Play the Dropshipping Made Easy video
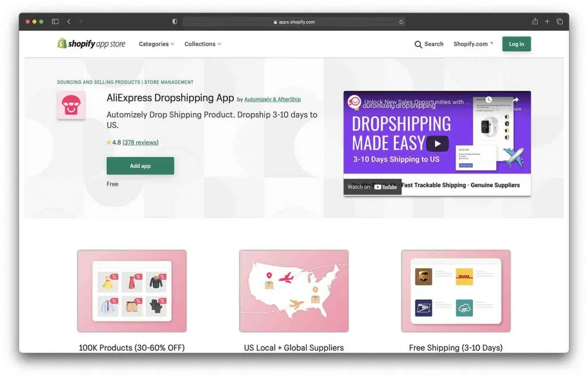 [437, 144]
